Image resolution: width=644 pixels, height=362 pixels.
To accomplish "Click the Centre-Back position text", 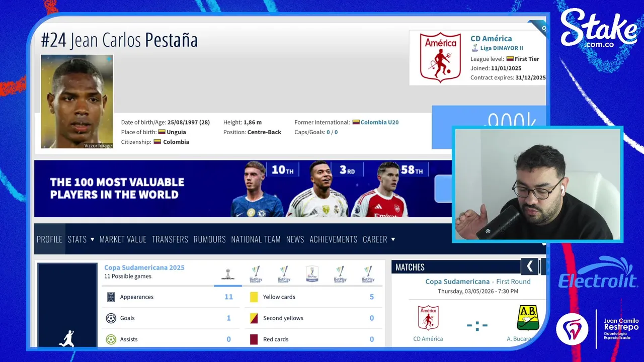I will coord(264,132).
